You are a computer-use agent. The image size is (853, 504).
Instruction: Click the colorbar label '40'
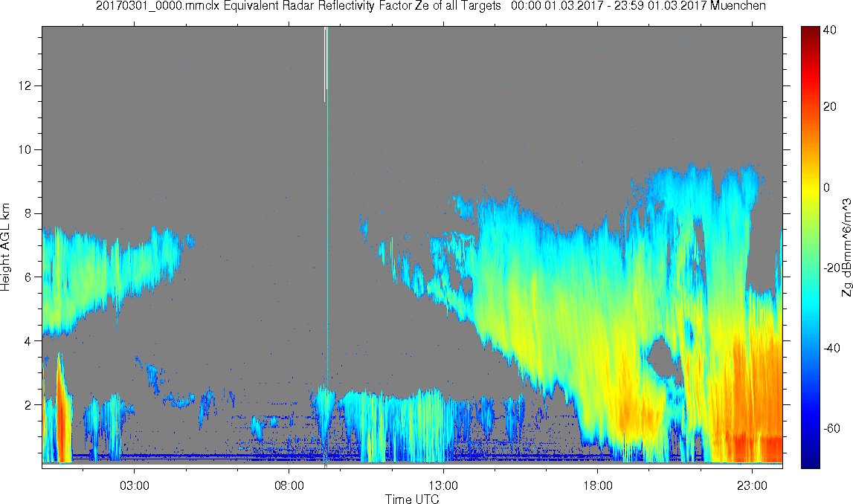(830, 30)
